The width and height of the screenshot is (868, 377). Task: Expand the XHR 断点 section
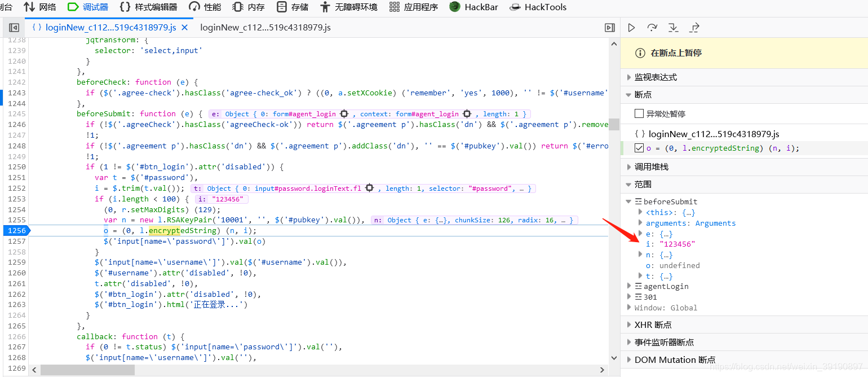point(744,325)
